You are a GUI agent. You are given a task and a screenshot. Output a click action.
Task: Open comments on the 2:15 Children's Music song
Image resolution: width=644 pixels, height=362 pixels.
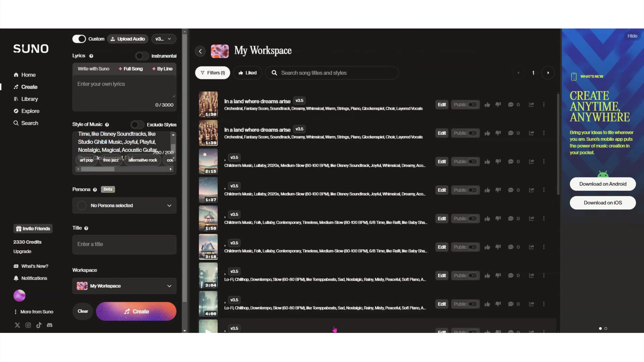coord(511,162)
